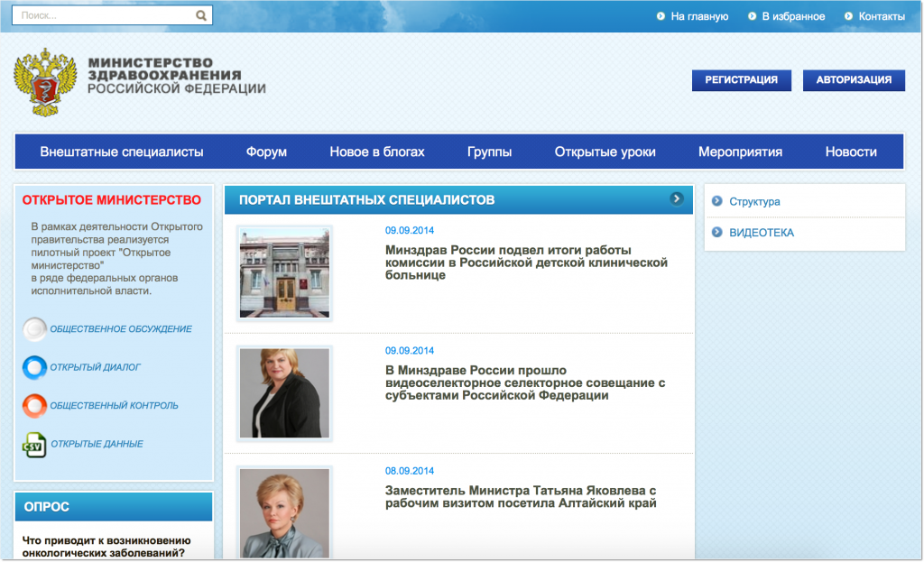Expand the ВИДЕОТЕКА sidebar item
The height and width of the screenshot is (562, 924).
[761, 233]
